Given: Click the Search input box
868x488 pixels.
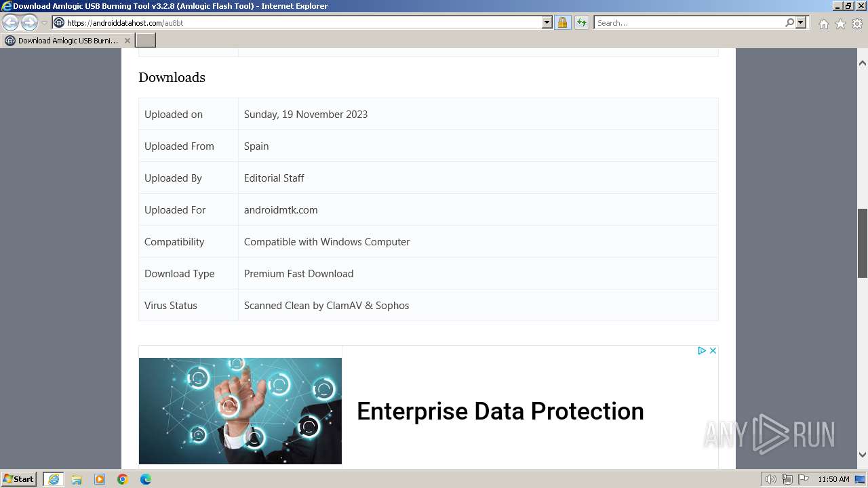Looking at the screenshot, I should coord(689,22).
